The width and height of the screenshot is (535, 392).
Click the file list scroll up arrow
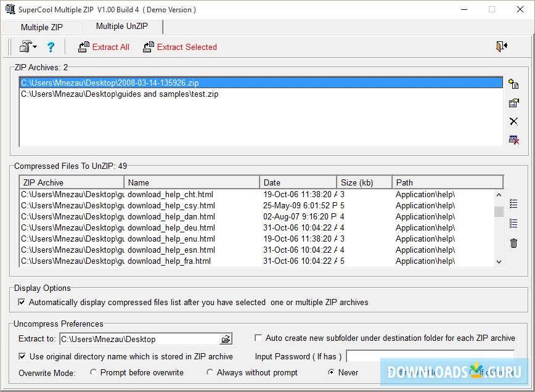click(499, 195)
